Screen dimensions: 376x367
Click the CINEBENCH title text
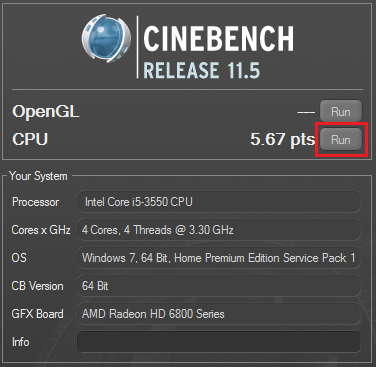219,39
